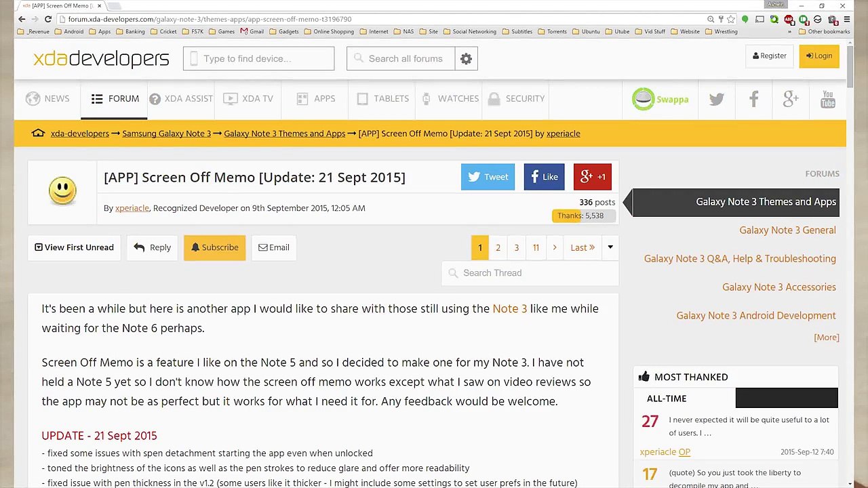
Task: Open the Cricket bookmarks folder
Action: 163,31
